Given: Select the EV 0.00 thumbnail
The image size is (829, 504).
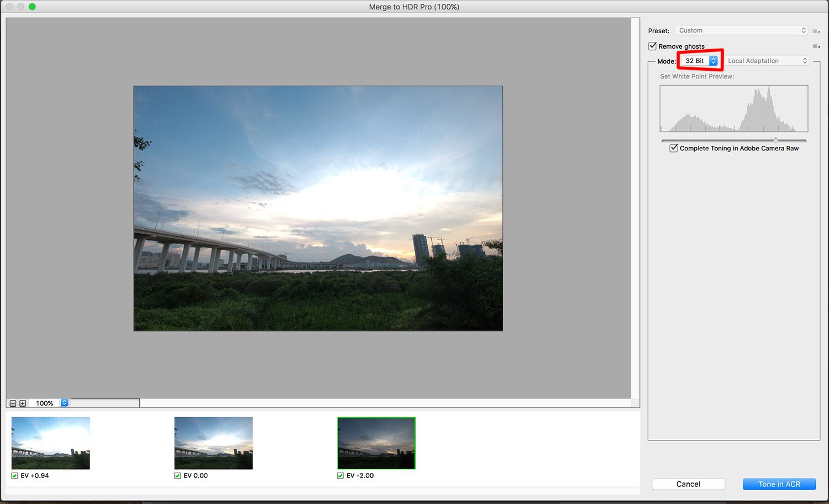Looking at the screenshot, I should pyautogui.click(x=213, y=443).
